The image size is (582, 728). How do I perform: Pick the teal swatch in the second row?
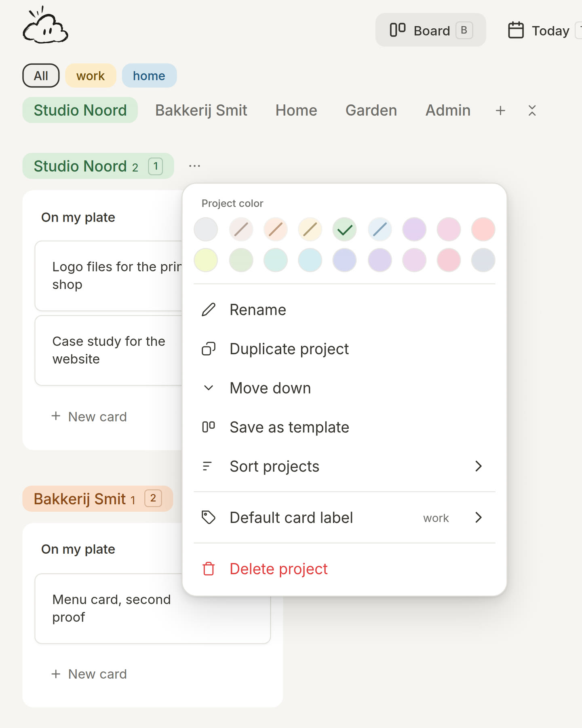click(x=275, y=260)
